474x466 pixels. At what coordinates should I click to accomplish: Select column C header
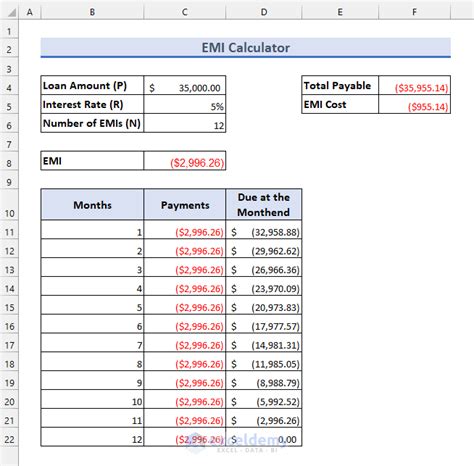point(185,12)
